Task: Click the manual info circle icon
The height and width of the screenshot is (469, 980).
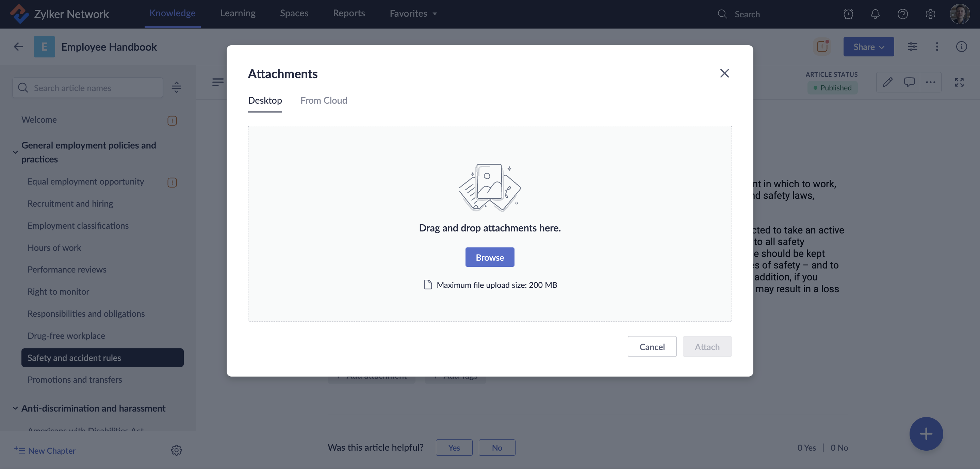Action: [x=961, y=47]
